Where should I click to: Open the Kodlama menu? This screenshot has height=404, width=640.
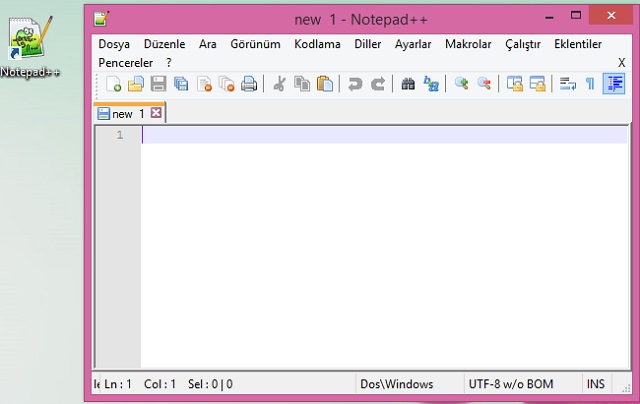[317, 44]
